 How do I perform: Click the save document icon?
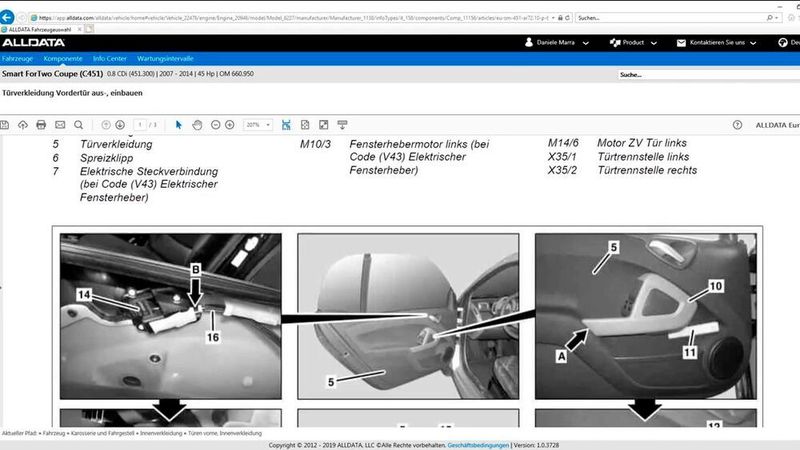pos(5,125)
